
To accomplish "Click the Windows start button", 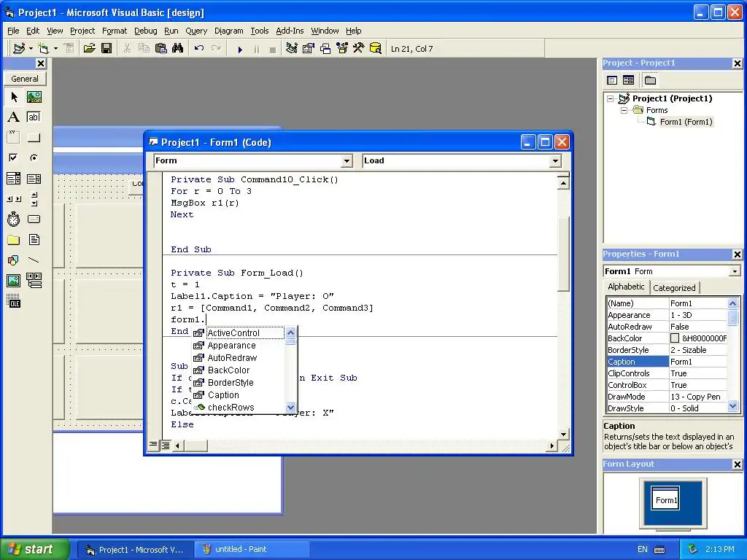I will click(35, 549).
